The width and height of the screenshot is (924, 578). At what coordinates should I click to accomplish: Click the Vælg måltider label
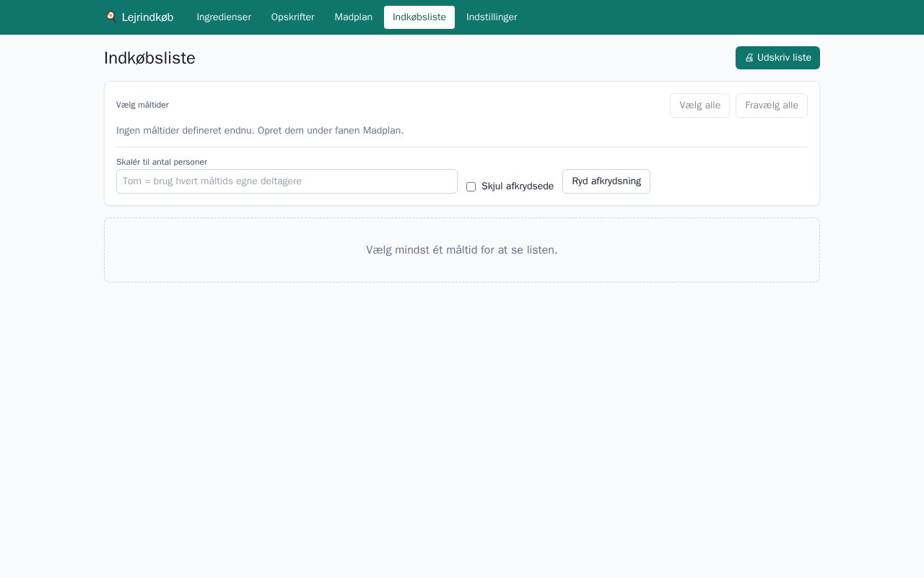142,105
